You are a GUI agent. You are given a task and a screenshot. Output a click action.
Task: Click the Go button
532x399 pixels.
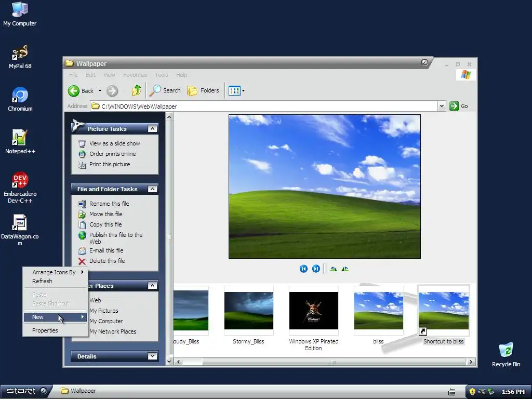(459, 106)
